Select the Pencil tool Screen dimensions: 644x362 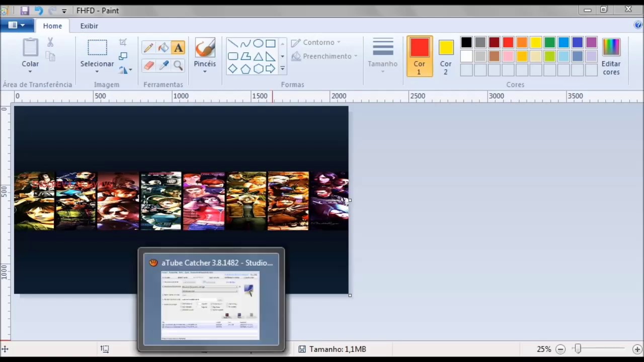coord(148,48)
